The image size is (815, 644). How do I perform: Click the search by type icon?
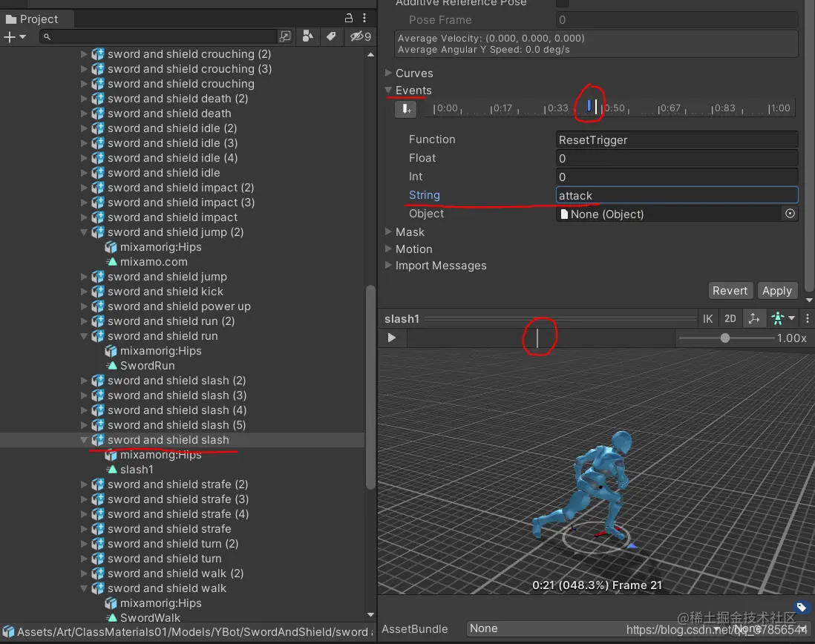click(x=308, y=36)
